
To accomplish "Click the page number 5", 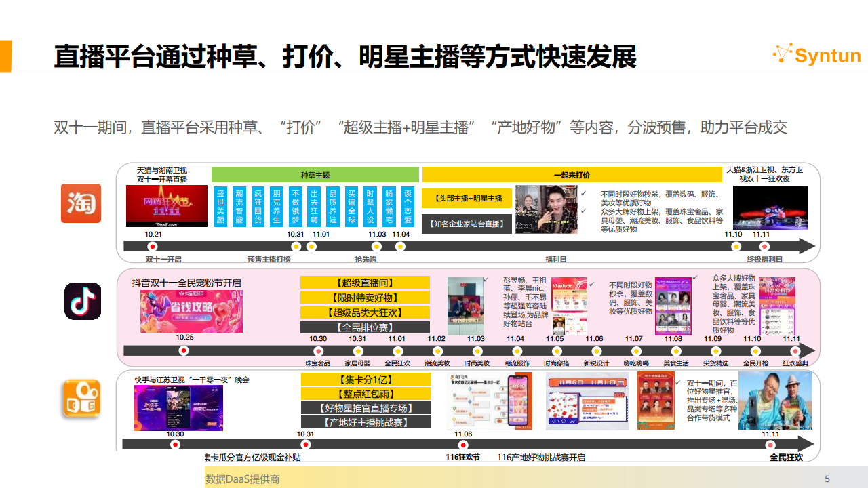I will pyautogui.click(x=827, y=479).
